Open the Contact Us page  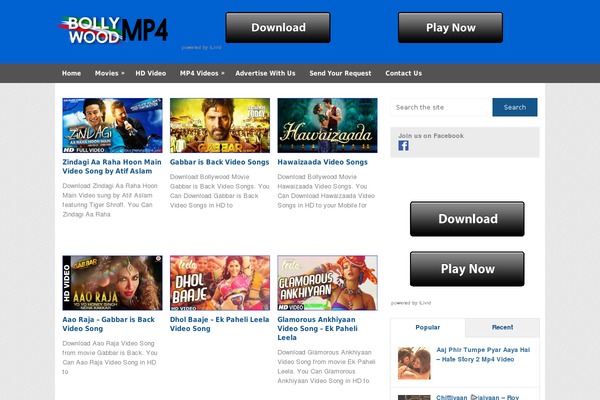pos(403,73)
